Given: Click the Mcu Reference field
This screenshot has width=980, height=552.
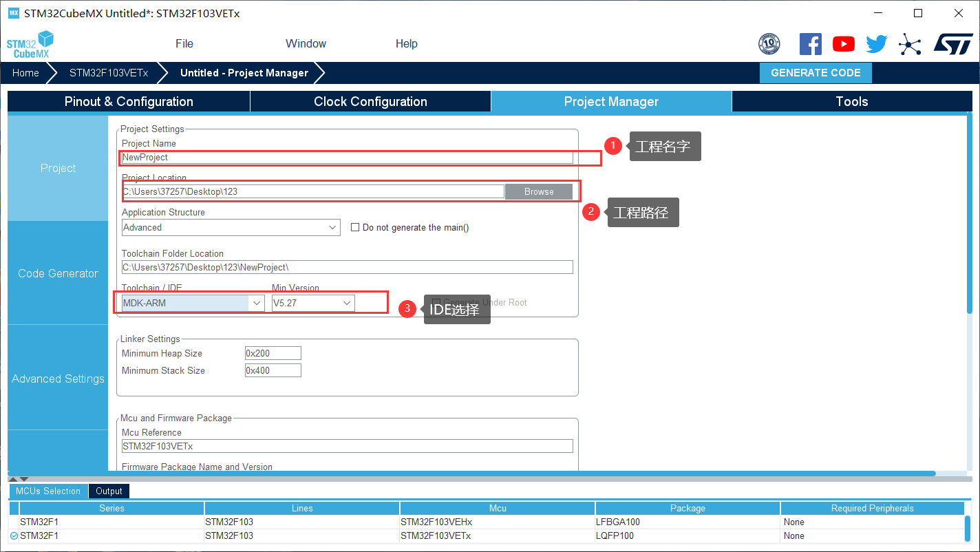Looking at the screenshot, I should [347, 446].
